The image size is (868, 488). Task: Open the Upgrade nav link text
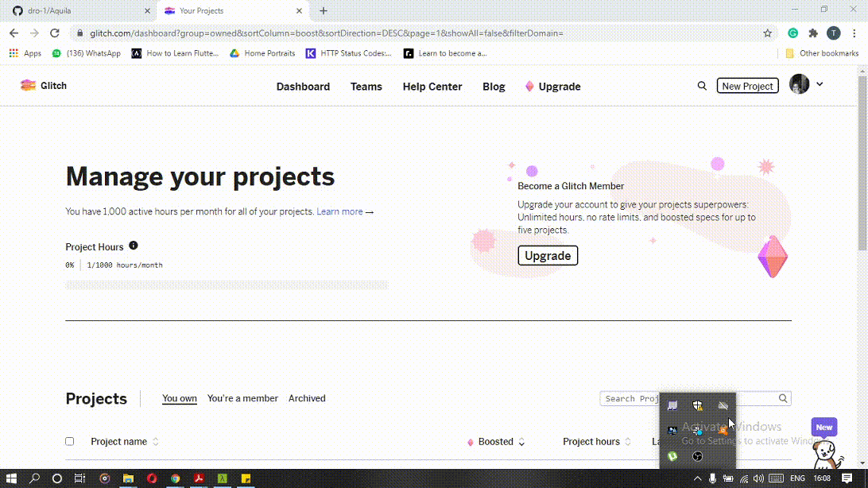(560, 87)
